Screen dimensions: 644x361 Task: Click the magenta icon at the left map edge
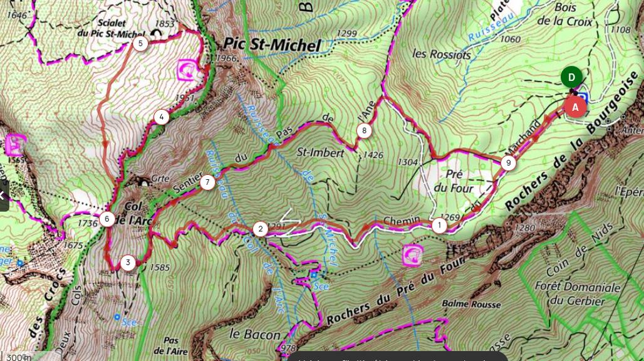tap(15, 145)
